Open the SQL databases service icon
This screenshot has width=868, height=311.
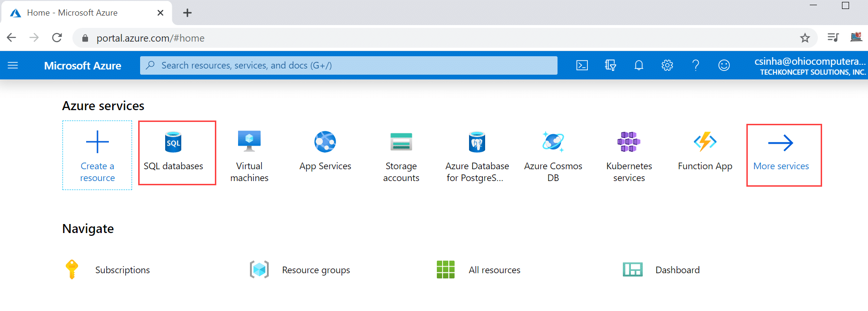173,142
